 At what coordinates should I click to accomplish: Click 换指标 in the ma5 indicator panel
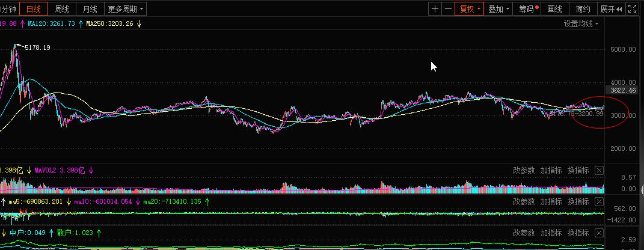(x=578, y=201)
